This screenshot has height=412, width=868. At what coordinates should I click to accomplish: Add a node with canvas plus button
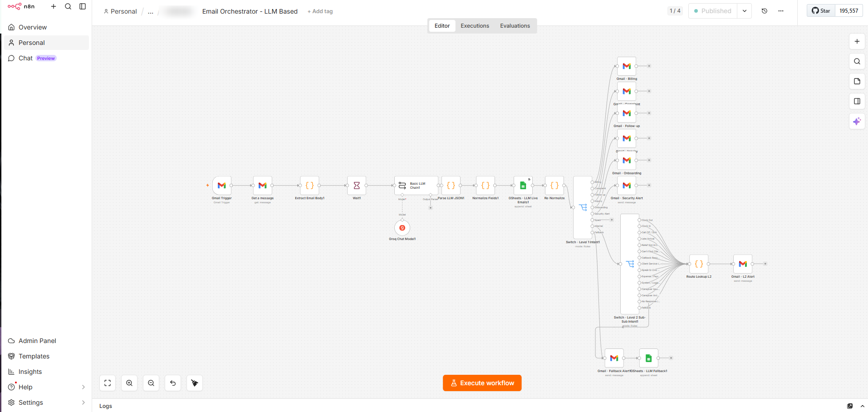pos(857,41)
